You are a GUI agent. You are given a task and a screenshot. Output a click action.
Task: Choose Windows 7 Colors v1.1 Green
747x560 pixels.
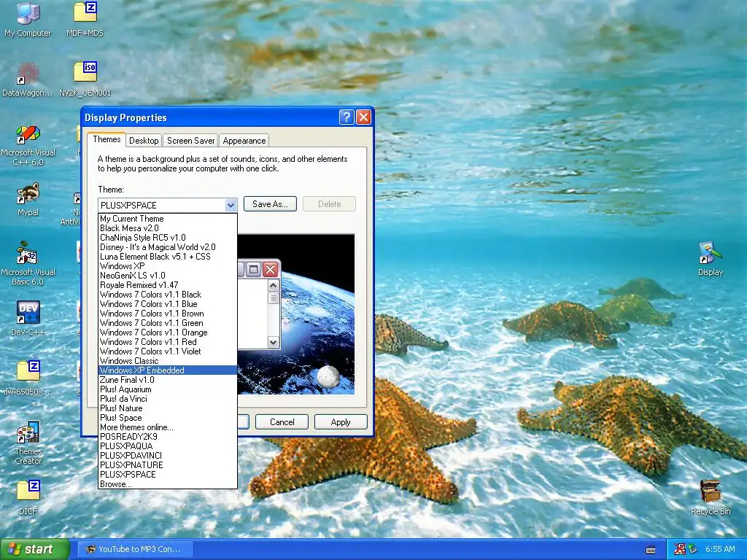pos(168,323)
